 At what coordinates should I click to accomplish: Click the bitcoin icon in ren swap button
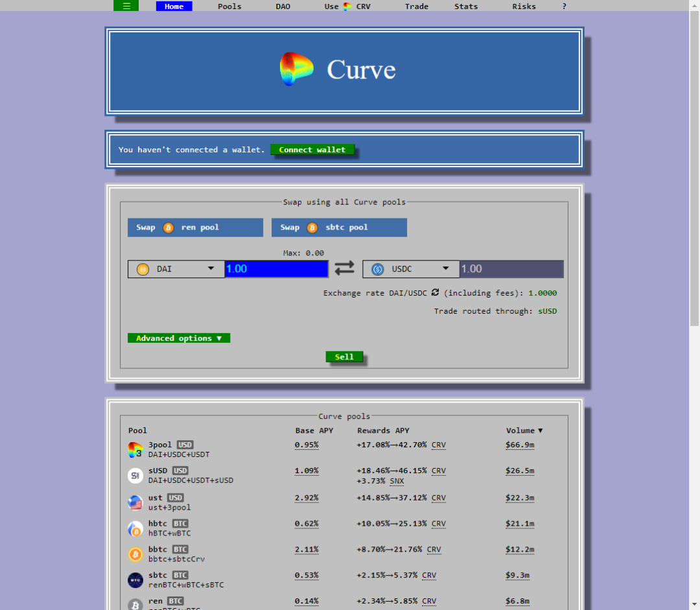(x=169, y=228)
